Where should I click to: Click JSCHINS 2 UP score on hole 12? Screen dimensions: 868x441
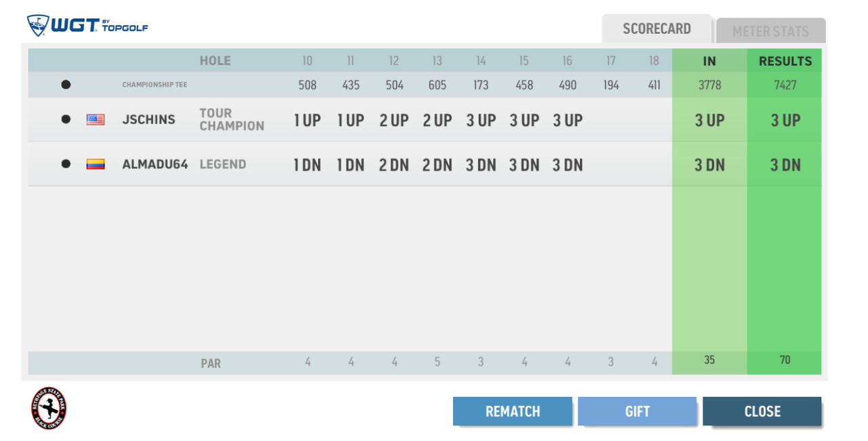[x=394, y=121]
